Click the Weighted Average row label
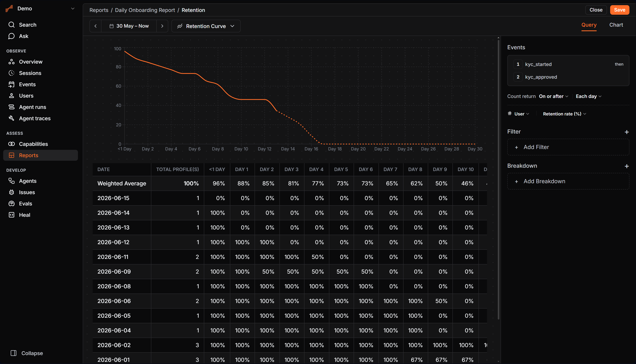 tap(122, 184)
